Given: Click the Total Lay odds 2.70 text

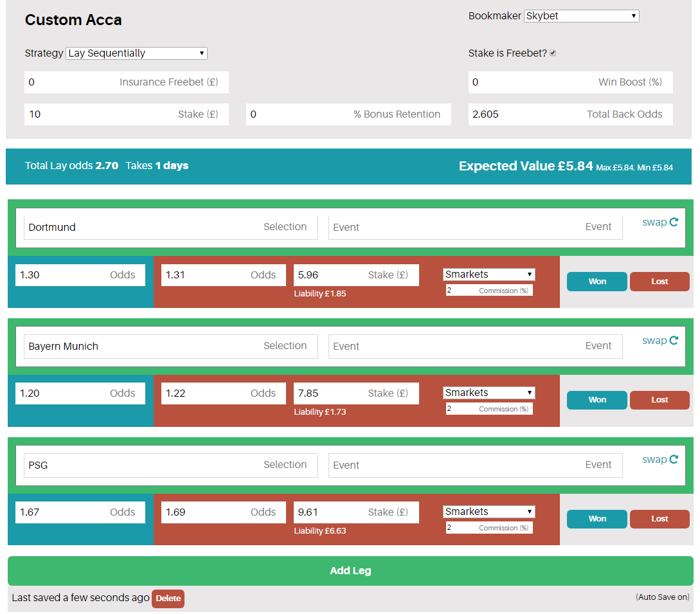Looking at the screenshot, I should coord(71,166).
